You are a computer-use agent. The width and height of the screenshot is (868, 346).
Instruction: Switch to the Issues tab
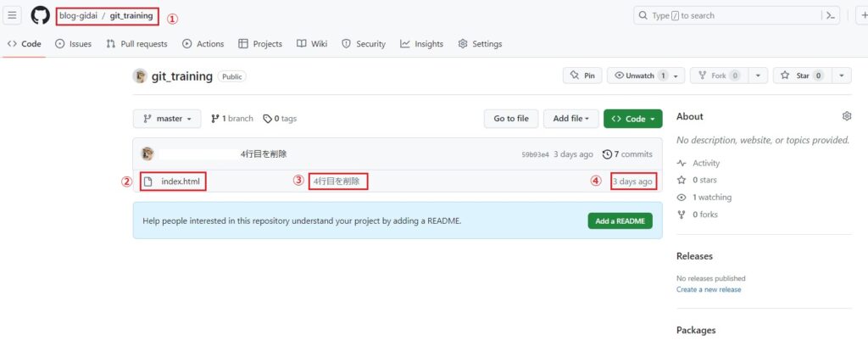[74, 44]
